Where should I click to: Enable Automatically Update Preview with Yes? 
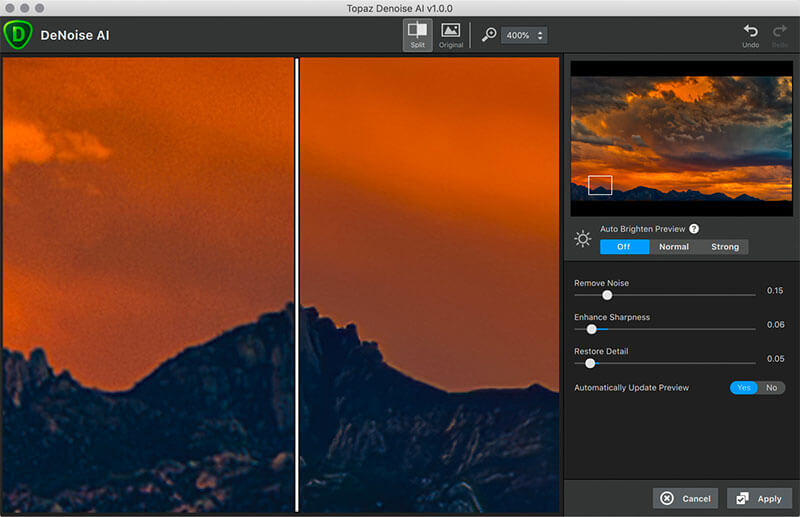pyautogui.click(x=744, y=388)
